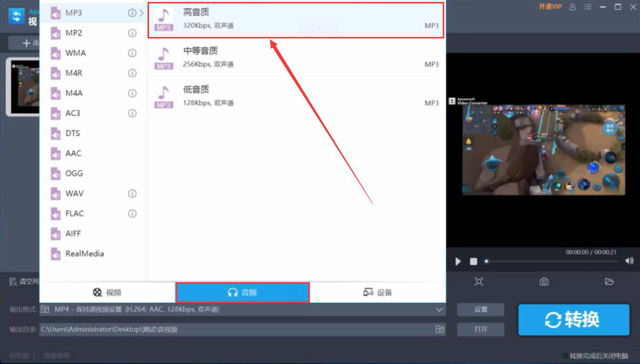Choose the OGG audio format
Image resolution: width=640 pixels, height=364 pixels.
93,173
